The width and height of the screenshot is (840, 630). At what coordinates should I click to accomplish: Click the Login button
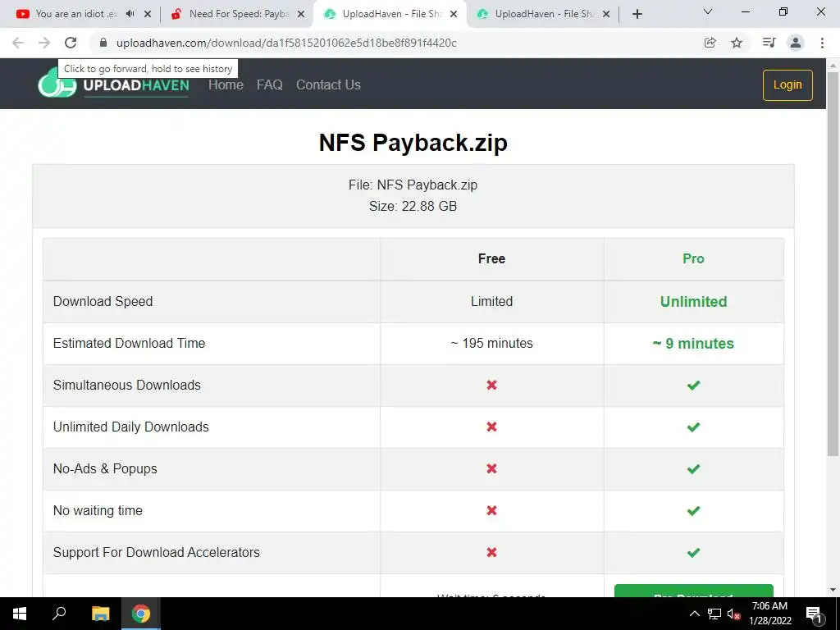[x=787, y=85]
